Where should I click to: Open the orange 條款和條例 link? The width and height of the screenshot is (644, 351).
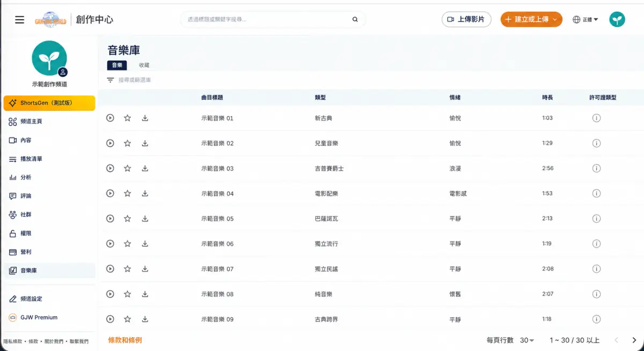125,340
